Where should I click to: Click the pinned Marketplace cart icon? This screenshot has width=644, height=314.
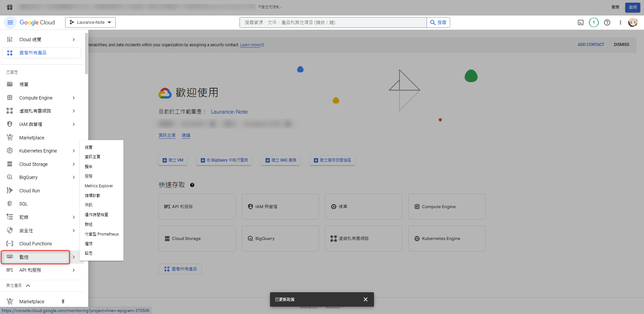coord(10,138)
